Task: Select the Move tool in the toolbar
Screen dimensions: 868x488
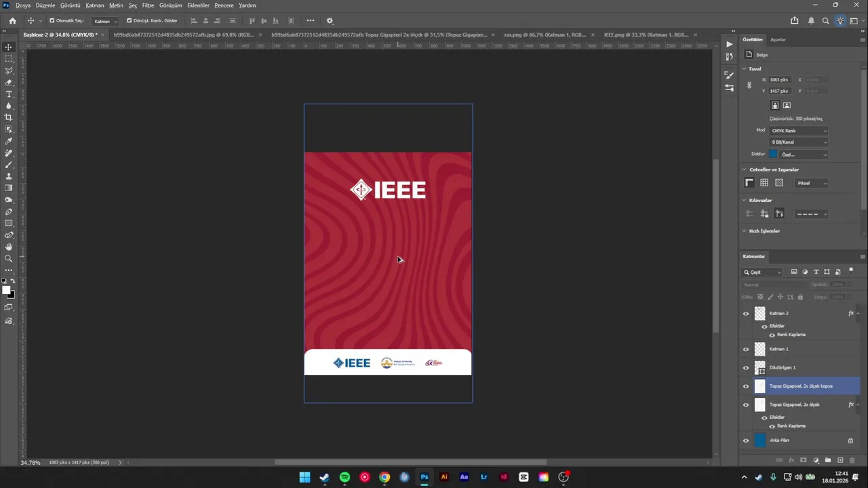Action: [x=9, y=47]
